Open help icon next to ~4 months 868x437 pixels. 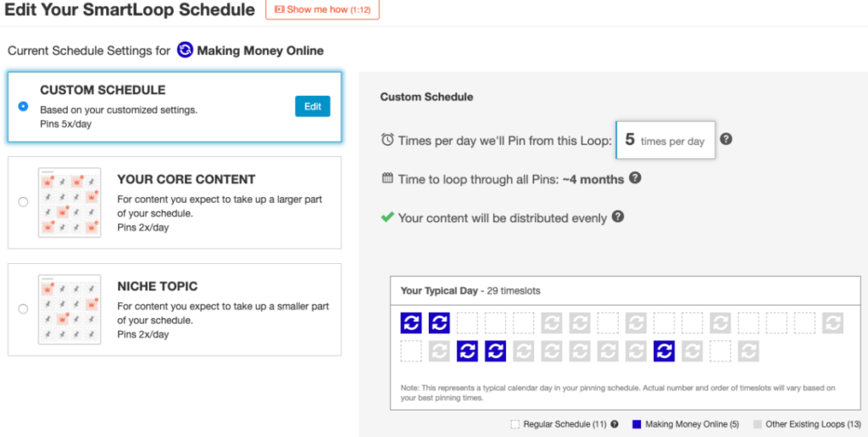636,178
